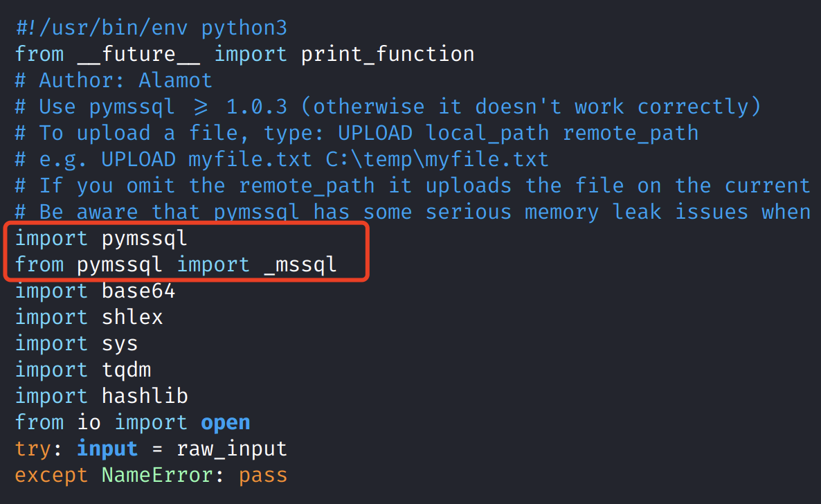Click the _mssql identifier in the highlighted box
The height and width of the screenshot is (504, 821).
[x=300, y=264]
